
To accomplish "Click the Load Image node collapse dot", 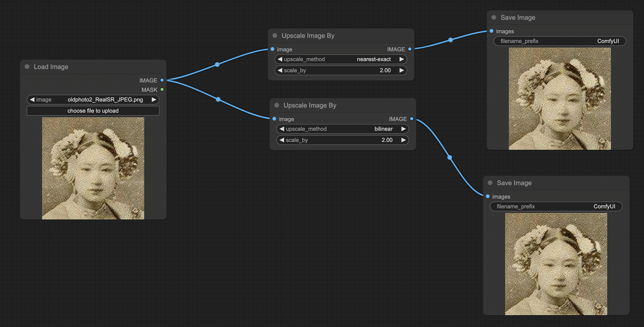I will 27,67.
